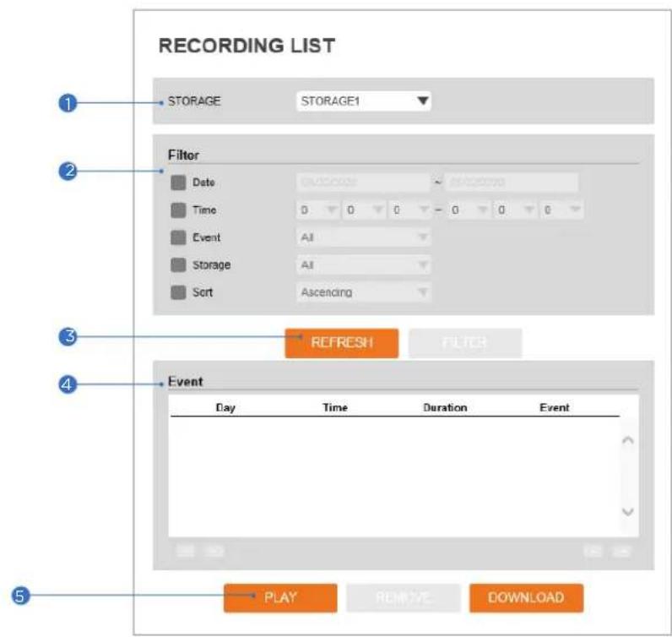
Task: Click the scroll up arrow in event list
Action: pos(628,440)
